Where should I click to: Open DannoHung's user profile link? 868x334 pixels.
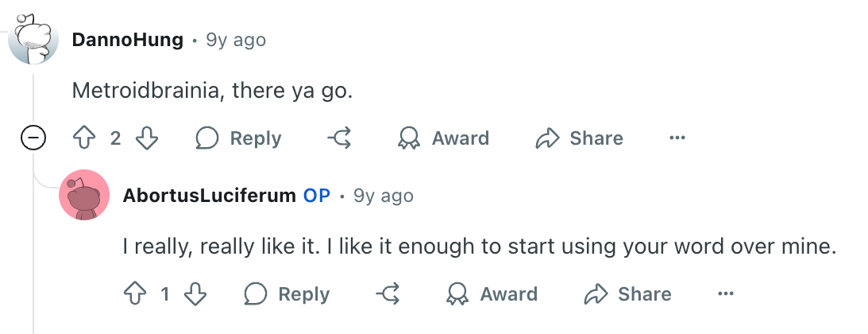tap(127, 40)
